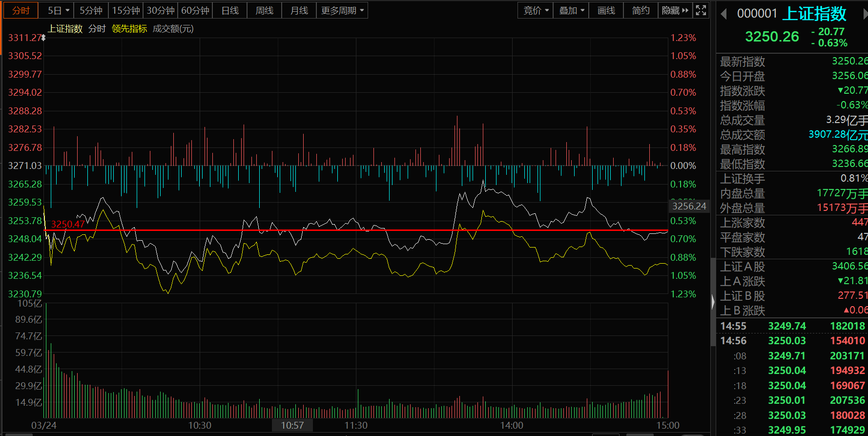Image resolution: width=868 pixels, height=436 pixels.
Task: Click the Y-axis scale adjuster beside 3311.27
Action: click(43, 38)
